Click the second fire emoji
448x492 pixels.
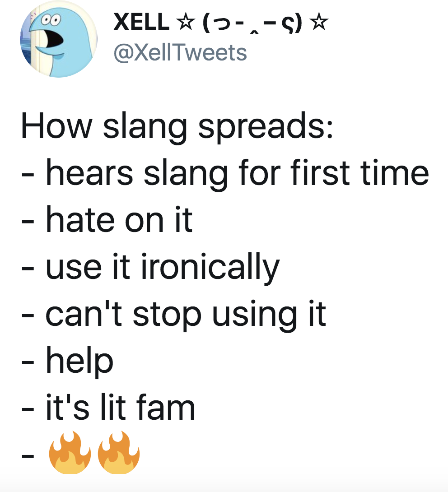pyautogui.click(x=119, y=452)
